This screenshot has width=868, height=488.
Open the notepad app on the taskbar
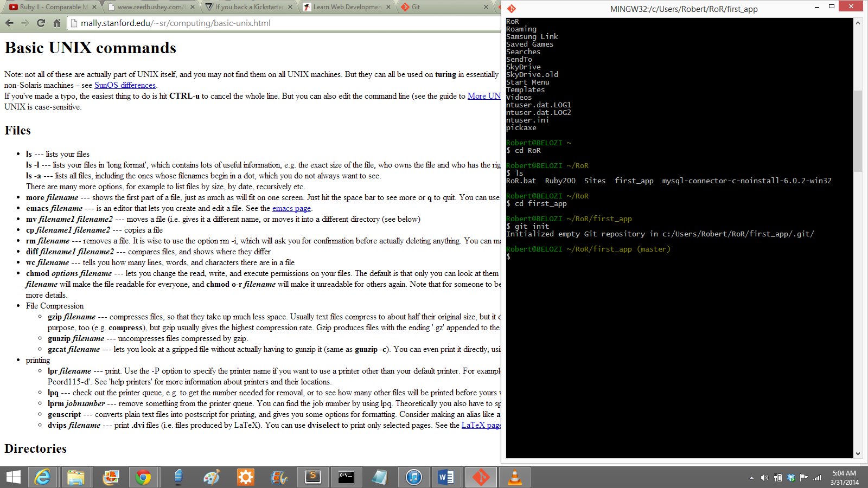(x=380, y=477)
